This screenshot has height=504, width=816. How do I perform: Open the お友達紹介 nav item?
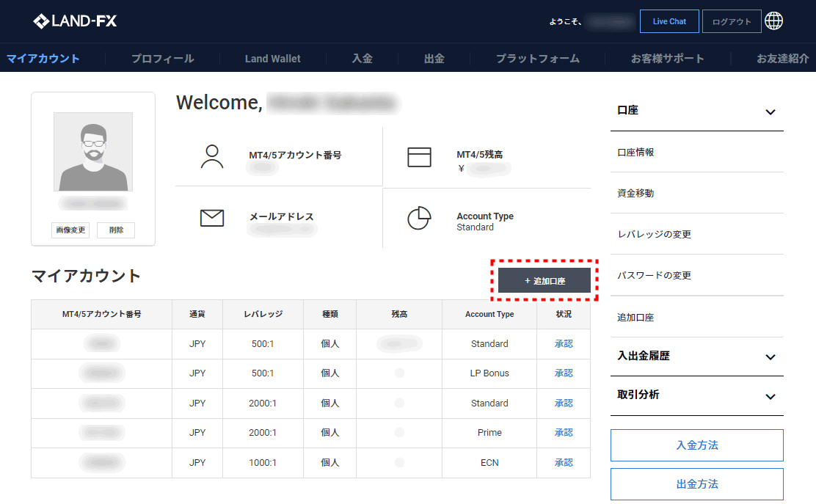[x=783, y=58]
